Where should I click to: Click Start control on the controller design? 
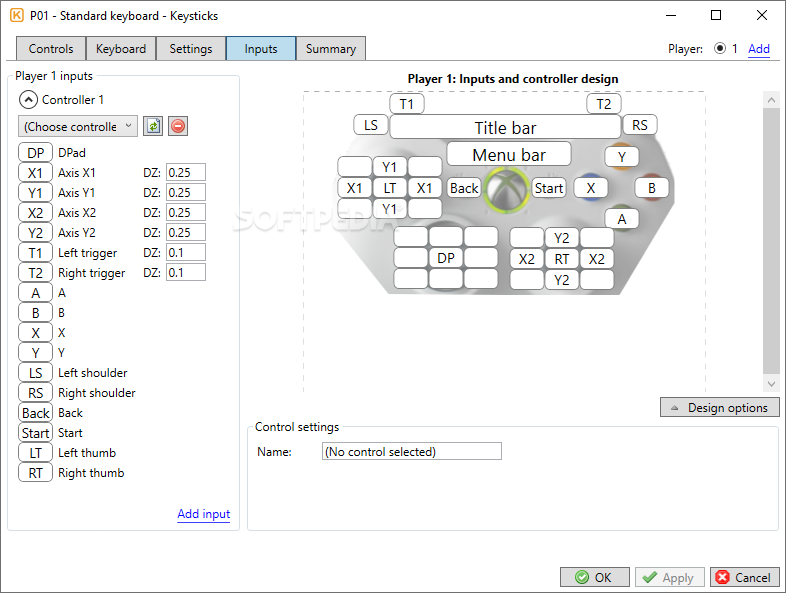click(x=549, y=188)
